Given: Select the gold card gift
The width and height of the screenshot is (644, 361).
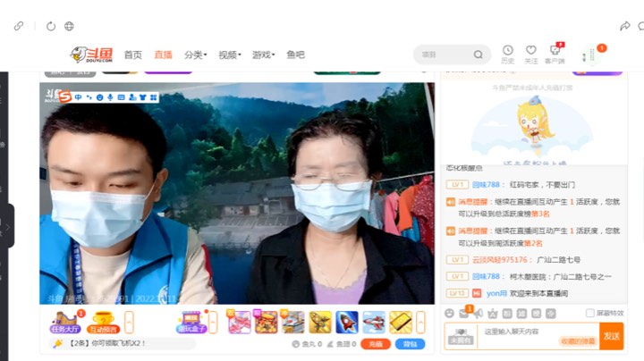Looking at the screenshot, I should [x=401, y=322].
